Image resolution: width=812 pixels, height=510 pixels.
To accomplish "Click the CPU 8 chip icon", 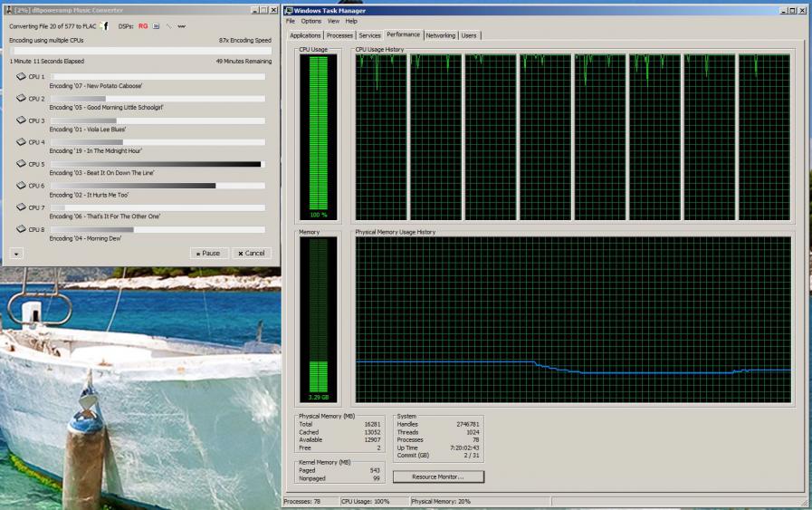I will click(x=22, y=229).
